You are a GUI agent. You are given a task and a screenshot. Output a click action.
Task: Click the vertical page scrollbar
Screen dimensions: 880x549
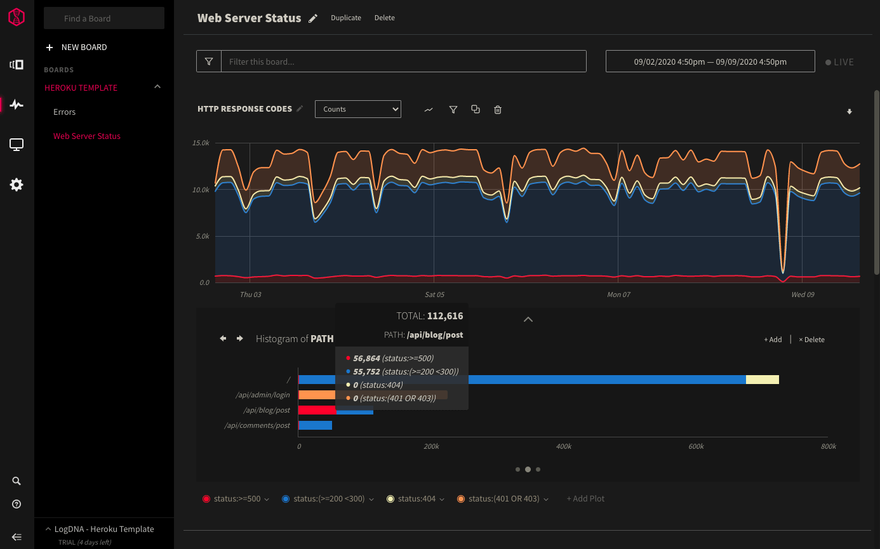876,182
